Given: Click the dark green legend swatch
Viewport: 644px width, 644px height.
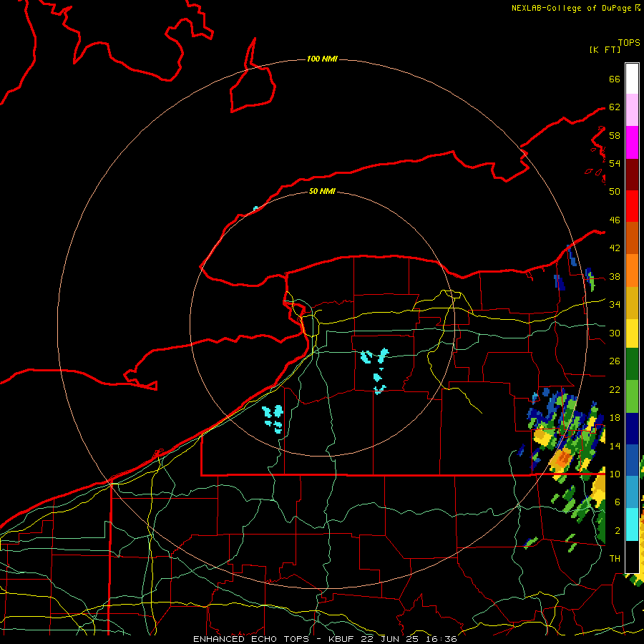Looking at the screenshot, I should tap(632, 364).
